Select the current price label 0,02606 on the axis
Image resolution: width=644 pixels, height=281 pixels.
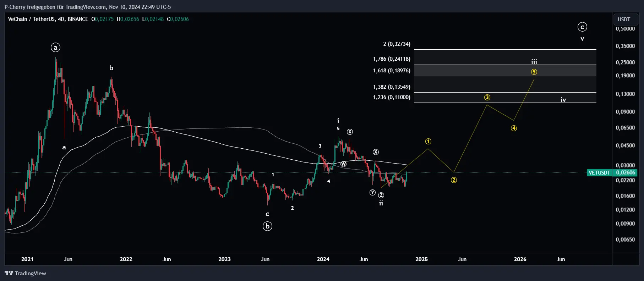[x=626, y=173]
